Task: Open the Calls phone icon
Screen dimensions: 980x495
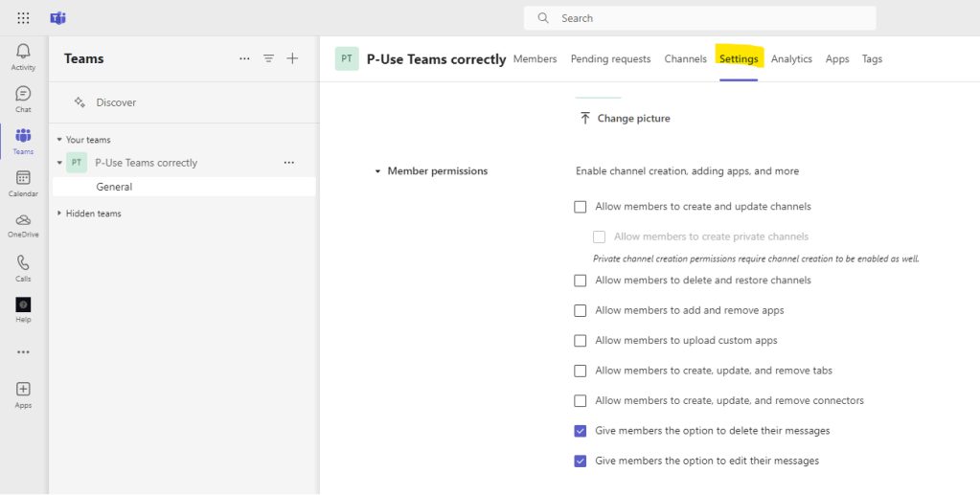Action: [23, 263]
